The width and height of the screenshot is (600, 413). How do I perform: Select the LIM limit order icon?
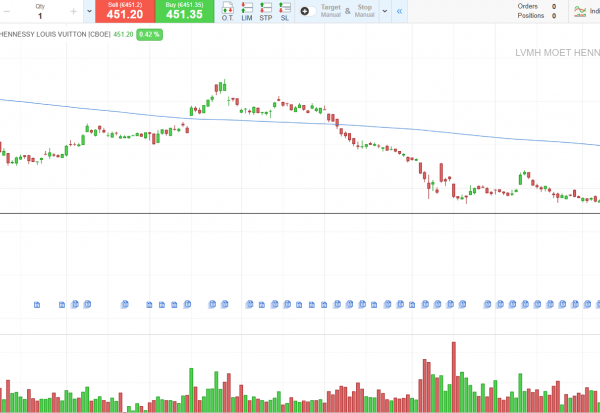pyautogui.click(x=247, y=12)
